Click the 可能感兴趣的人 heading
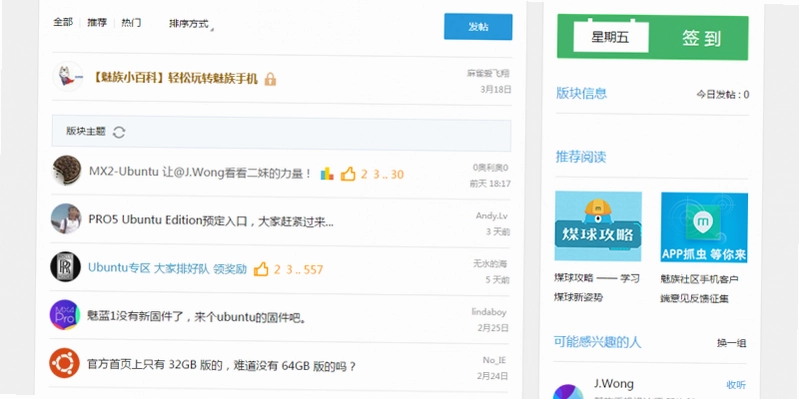 click(598, 342)
